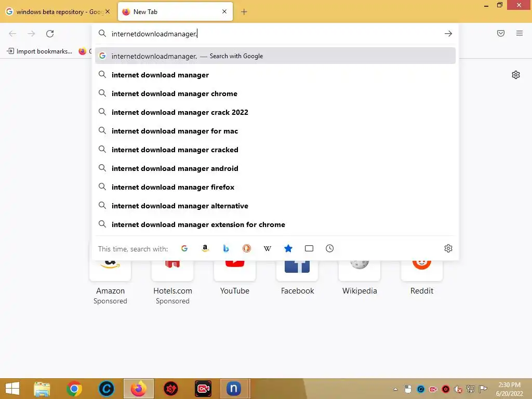Pick 'internet download manager android' suggestion
532x399 pixels.
[x=275, y=168]
